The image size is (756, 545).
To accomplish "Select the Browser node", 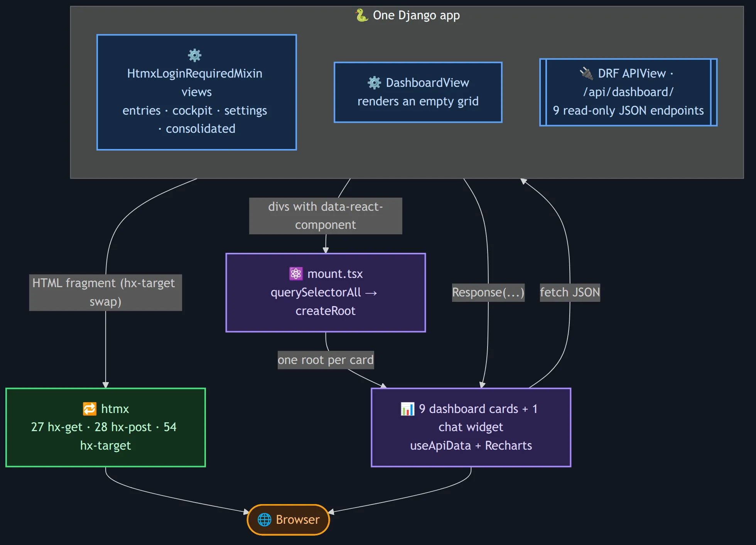I will 289,520.
